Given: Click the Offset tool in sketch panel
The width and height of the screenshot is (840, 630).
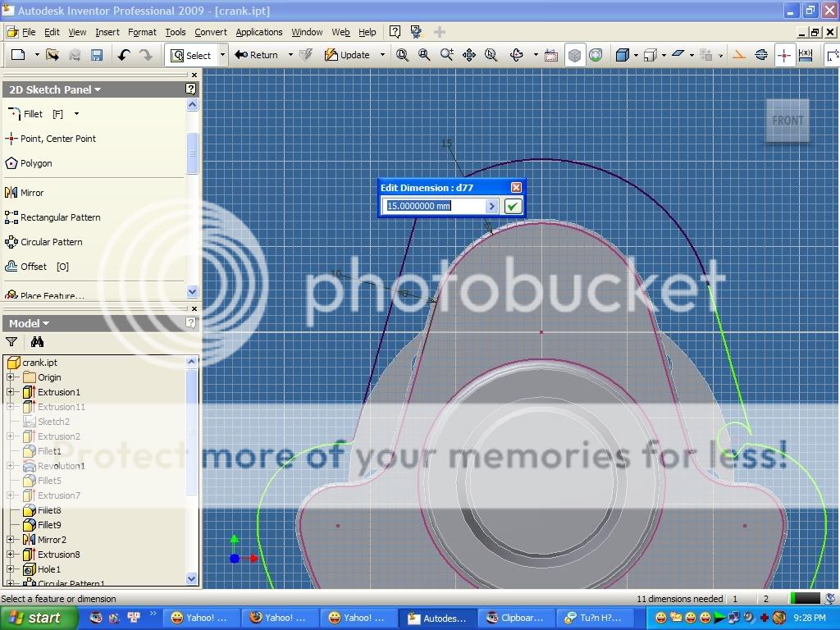Looking at the screenshot, I should pos(38,267).
